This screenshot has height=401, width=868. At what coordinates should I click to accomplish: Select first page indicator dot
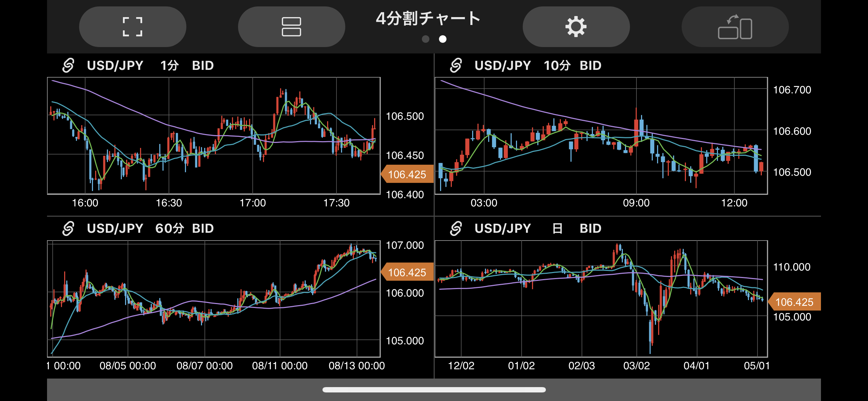point(425,39)
